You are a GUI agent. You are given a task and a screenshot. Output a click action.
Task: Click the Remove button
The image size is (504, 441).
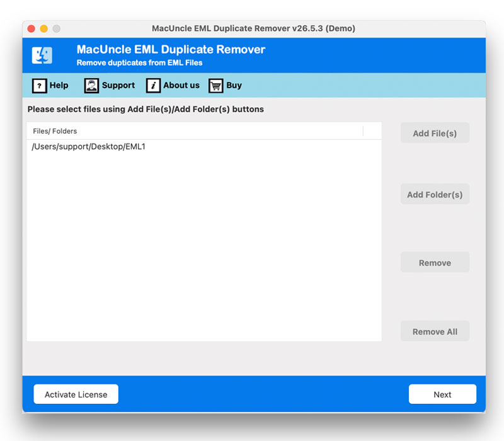coord(435,263)
